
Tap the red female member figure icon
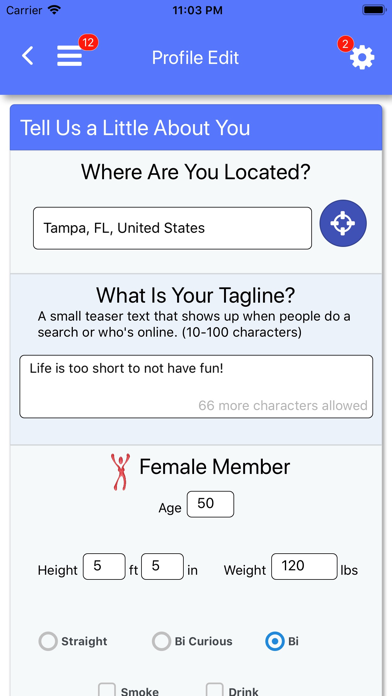pyautogui.click(x=120, y=472)
